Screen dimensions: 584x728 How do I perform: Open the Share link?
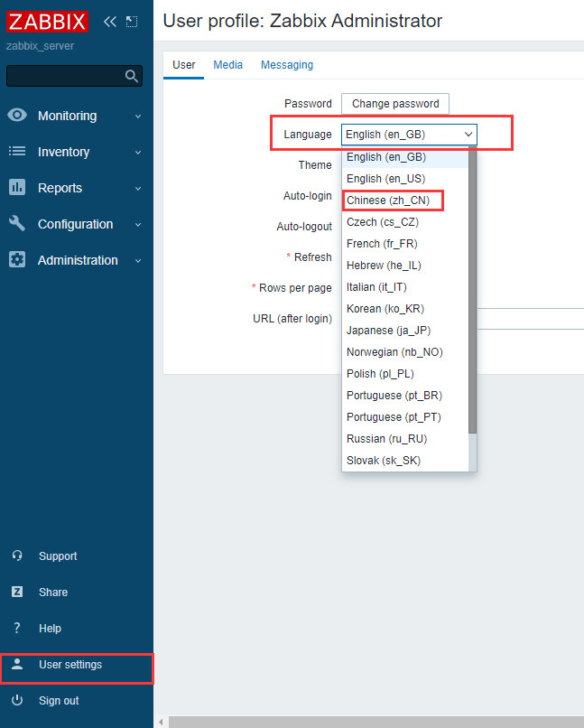[x=53, y=592]
